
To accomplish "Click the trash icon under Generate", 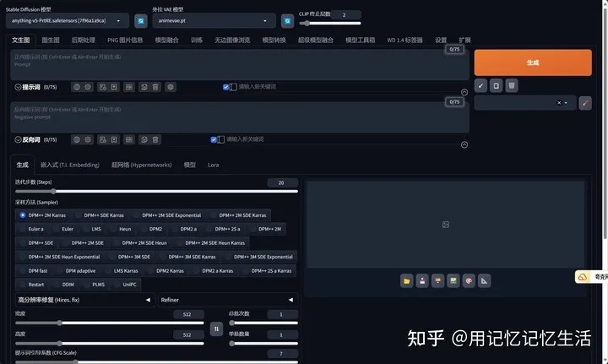I will coord(512,85).
